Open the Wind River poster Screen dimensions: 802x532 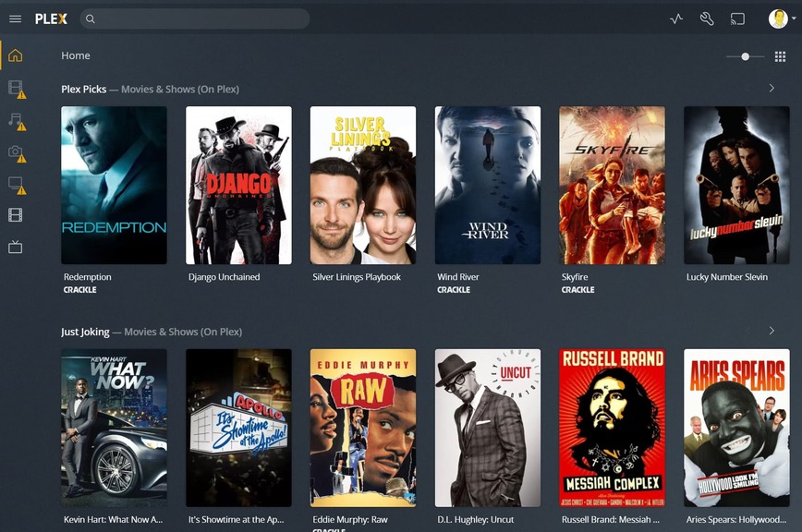pyautogui.click(x=488, y=185)
